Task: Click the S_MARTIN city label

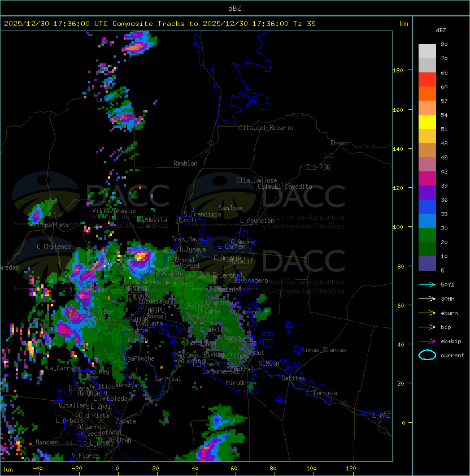Action: click(214, 330)
